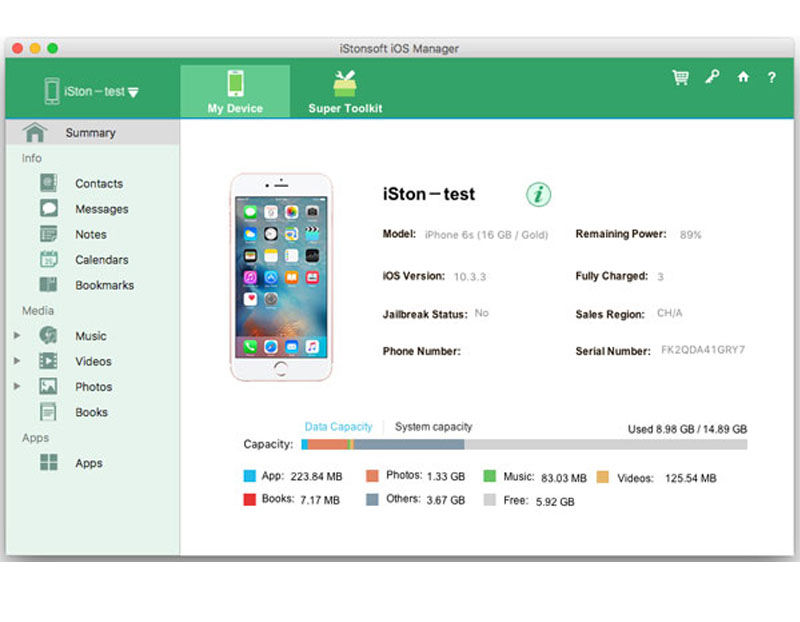
Task: Click the Others value 3.67 GB
Action: 446,500
